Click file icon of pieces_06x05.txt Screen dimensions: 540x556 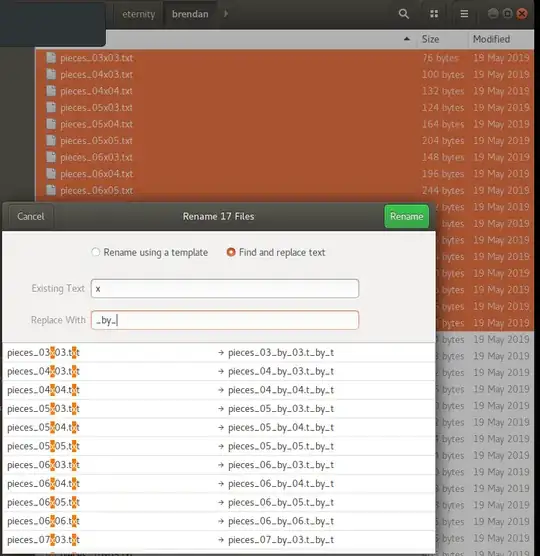click(51, 190)
